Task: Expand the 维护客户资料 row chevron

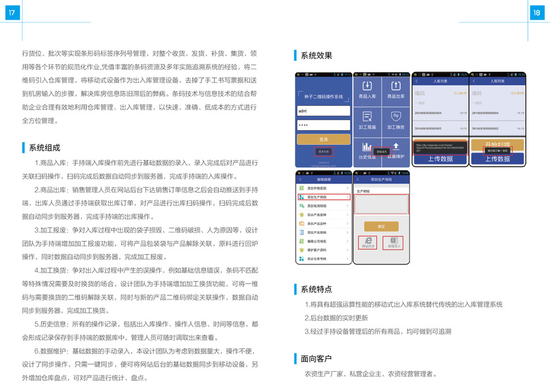Action: tap(347, 250)
